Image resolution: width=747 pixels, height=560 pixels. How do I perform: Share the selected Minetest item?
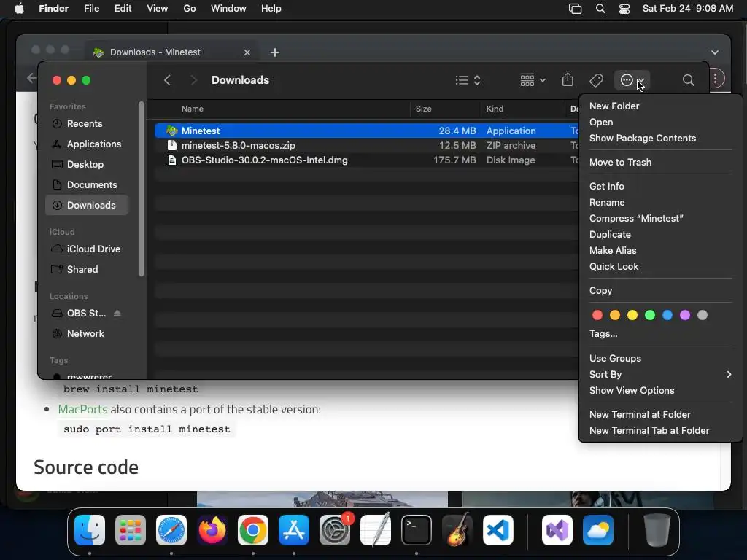(x=568, y=79)
